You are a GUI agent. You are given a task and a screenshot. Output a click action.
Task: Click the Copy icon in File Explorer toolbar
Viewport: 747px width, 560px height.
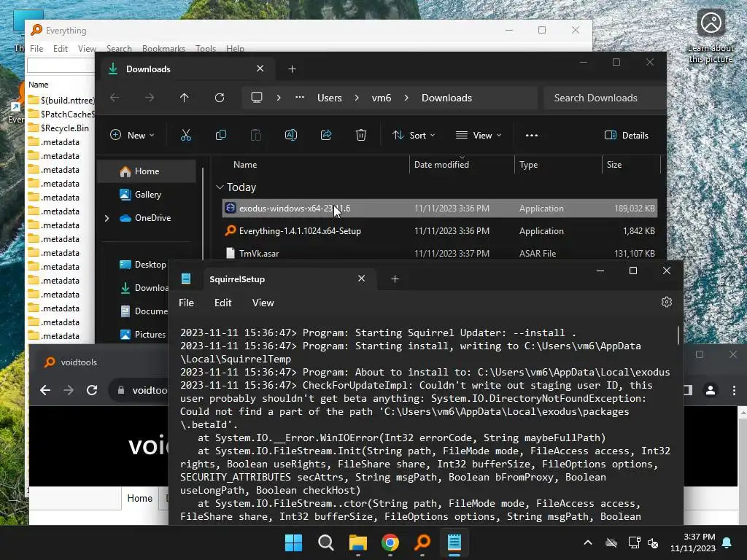(x=220, y=135)
